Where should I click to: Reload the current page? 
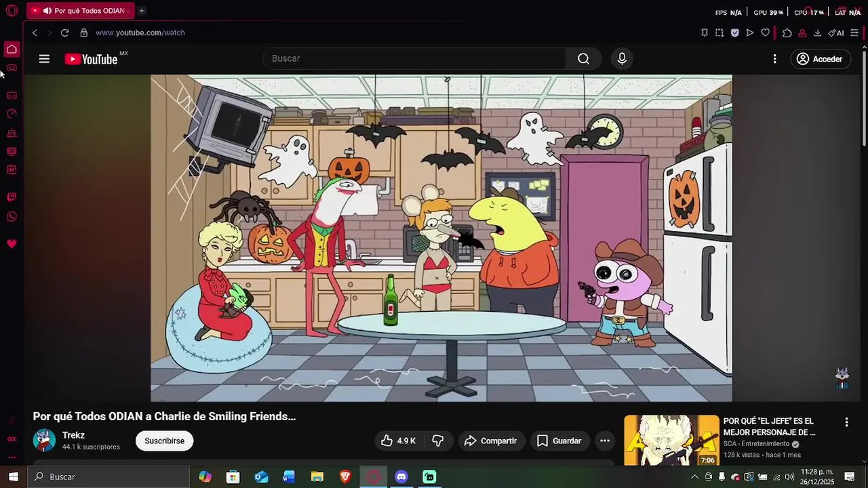pyautogui.click(x=64, y=33)
